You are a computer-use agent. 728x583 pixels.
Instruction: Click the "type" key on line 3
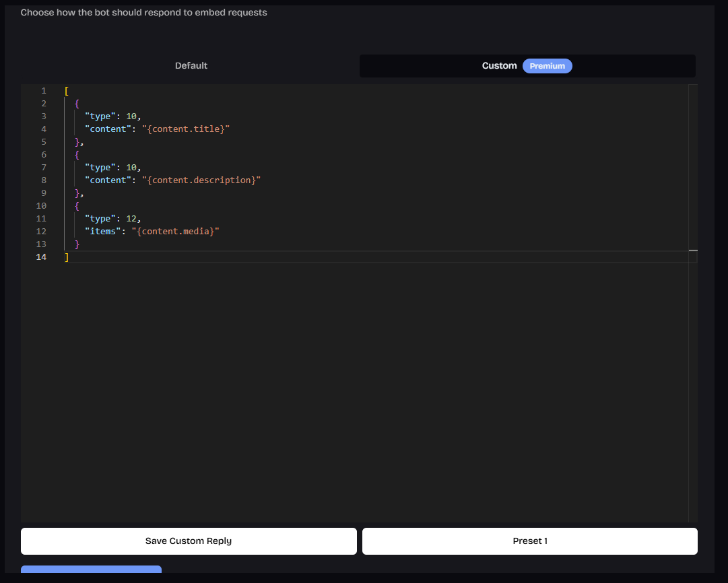(x=100, y=116)
